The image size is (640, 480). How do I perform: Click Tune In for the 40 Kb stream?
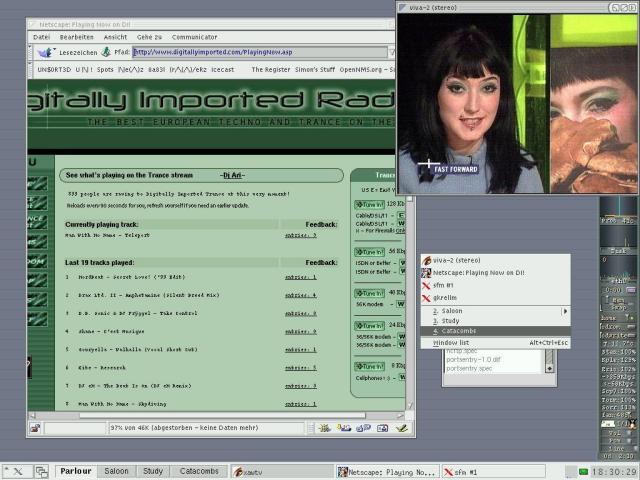click(x=369, y=293)
